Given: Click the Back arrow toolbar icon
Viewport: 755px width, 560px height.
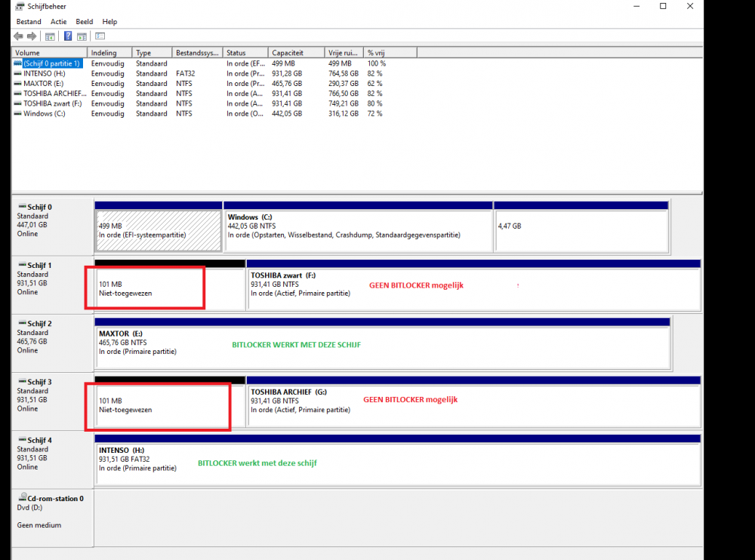Looking at the screenshot, I should point(18,36).
